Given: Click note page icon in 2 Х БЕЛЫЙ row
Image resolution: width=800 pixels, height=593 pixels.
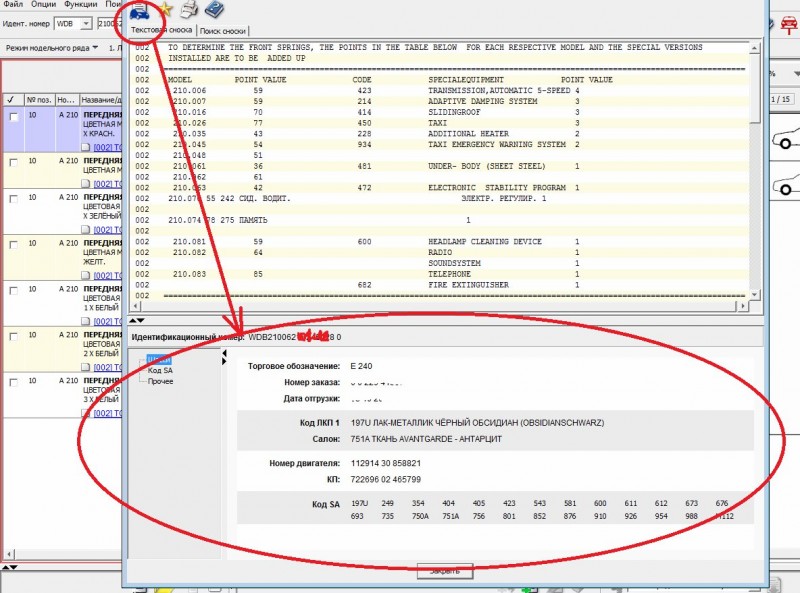Looking at the screenshot, I should (86, 367).
